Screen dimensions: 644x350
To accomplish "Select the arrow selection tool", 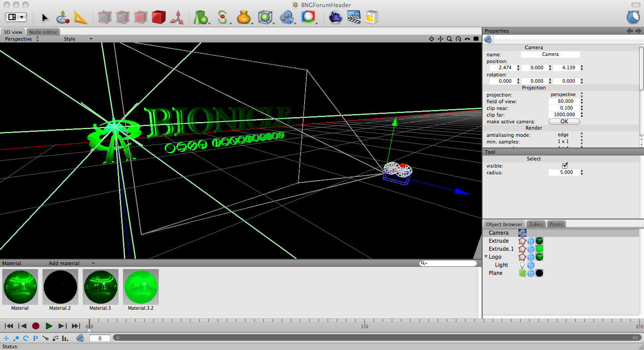I will [x=45, y=17].
